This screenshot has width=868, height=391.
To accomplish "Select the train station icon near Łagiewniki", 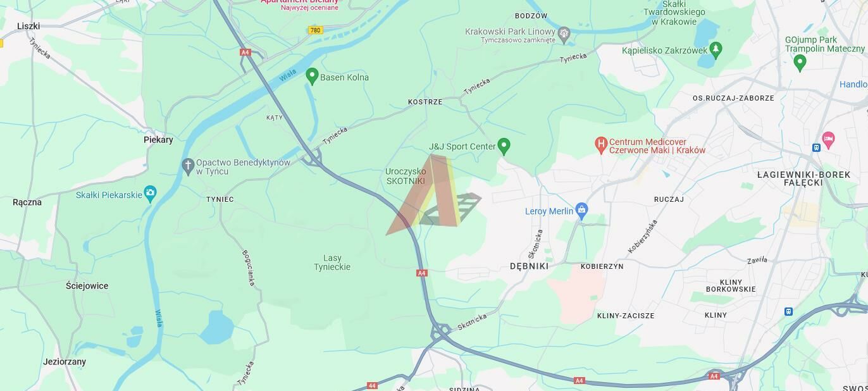I will (x=816, y=147).
